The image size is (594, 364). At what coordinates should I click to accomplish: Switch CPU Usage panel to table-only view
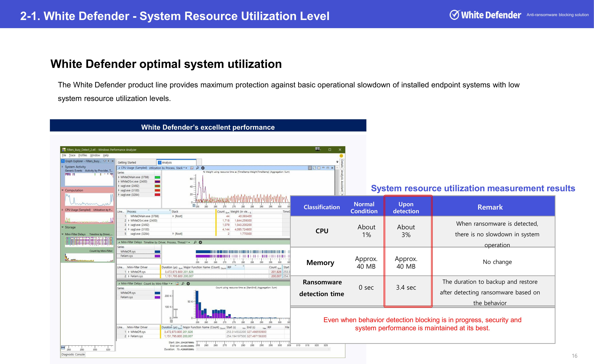[319, 168]
